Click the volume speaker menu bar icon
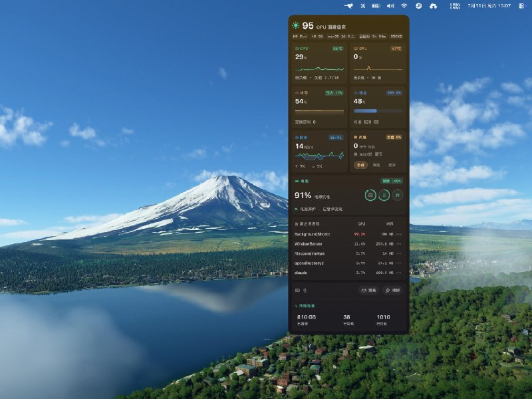Image resolution: width=532 pixels, height=399 pixels. point(390,6)
